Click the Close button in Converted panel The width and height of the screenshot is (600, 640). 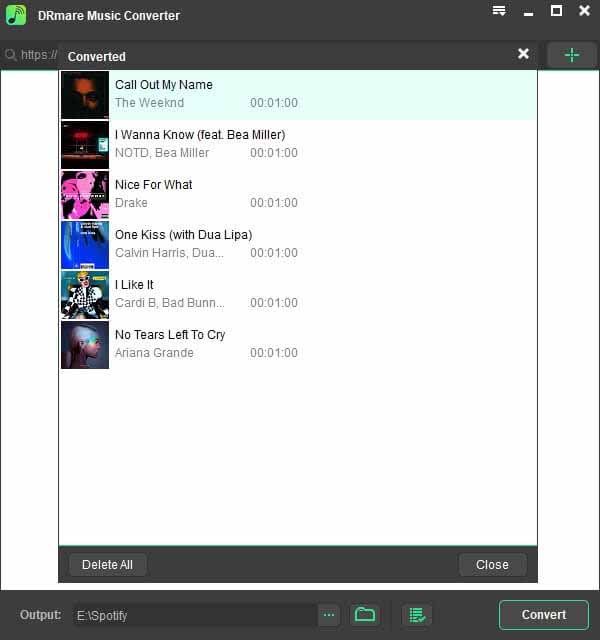pyautogui.click(x=492, y=564)
